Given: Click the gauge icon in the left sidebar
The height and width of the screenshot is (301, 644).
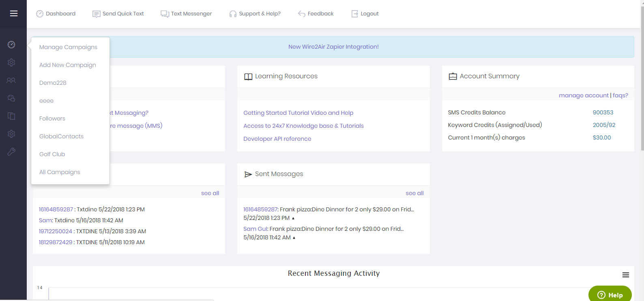Looking at the screenshot, I should pos(11,45).
